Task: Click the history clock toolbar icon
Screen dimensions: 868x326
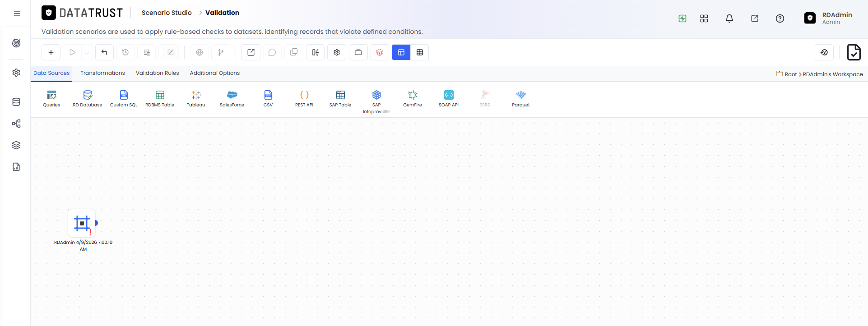Action: 125,52
